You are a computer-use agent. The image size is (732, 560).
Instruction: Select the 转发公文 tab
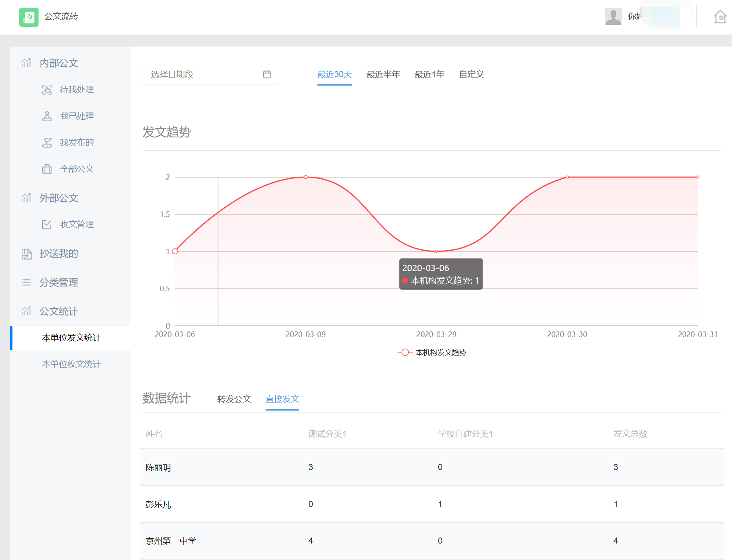point(234,399)
